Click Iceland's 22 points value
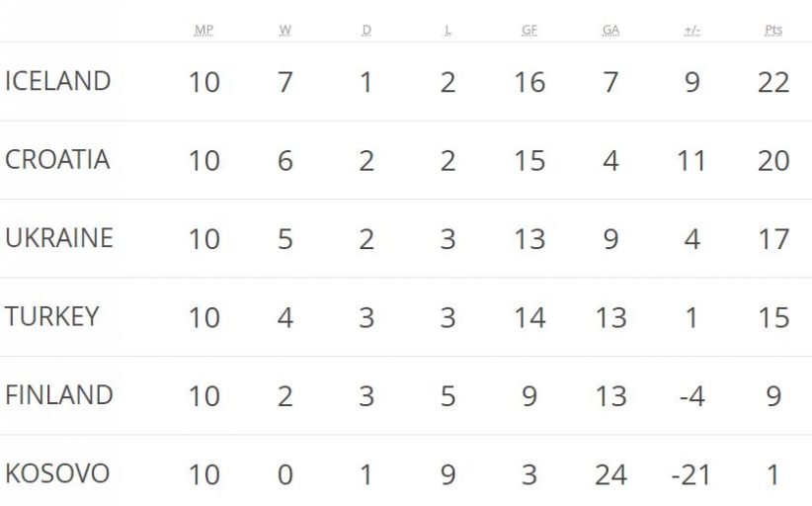This screenshot has height=506, width=812. tap(773, 82)
